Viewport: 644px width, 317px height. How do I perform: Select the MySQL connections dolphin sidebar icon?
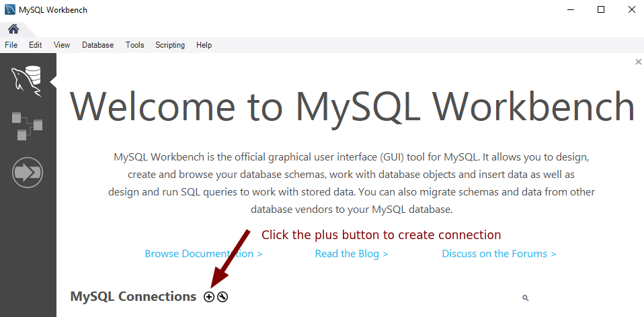[27, 81]
